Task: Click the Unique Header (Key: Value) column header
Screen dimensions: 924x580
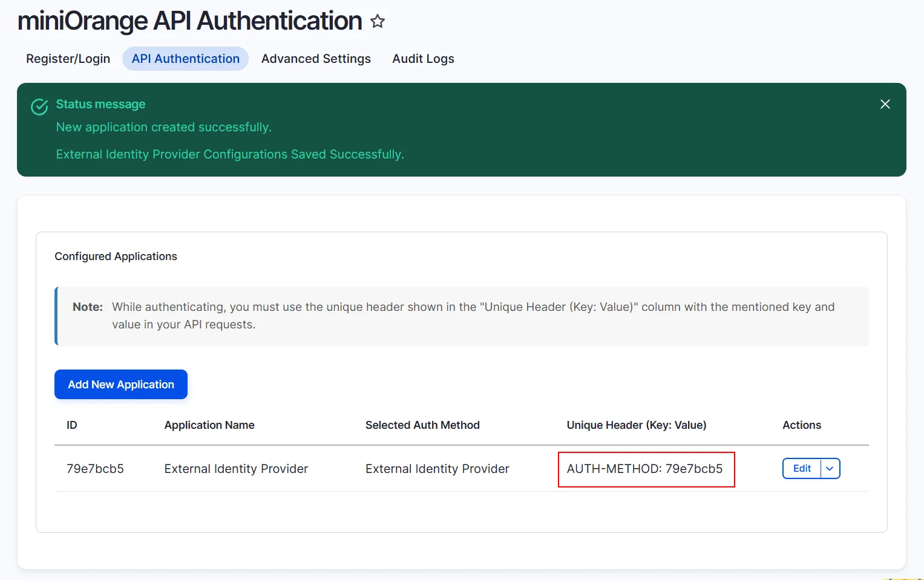Action: coord(637,425)
